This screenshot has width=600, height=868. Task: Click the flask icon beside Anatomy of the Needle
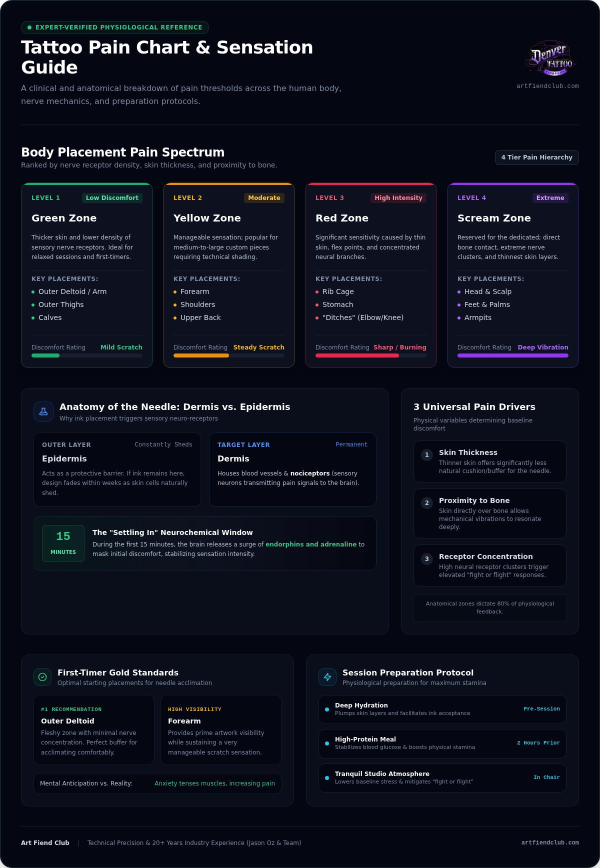click(x=43, y=411)
